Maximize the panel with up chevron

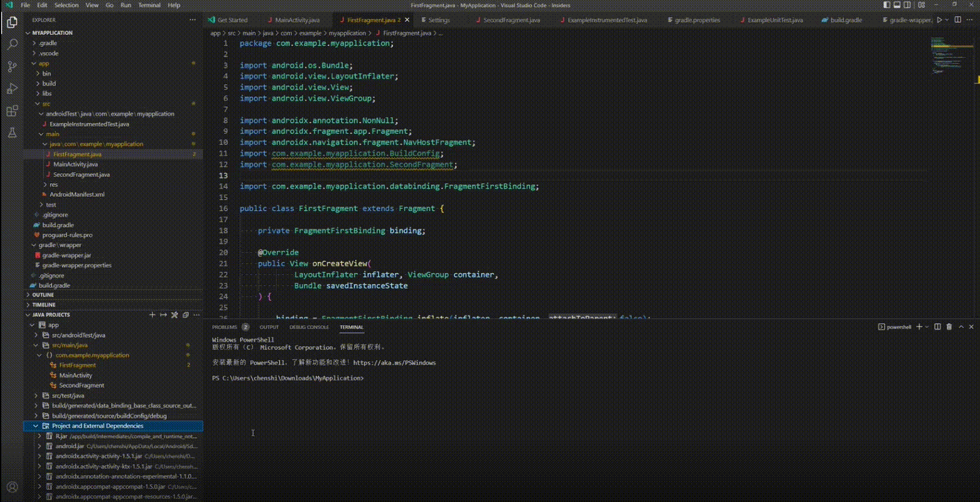(x=961, y=327)
